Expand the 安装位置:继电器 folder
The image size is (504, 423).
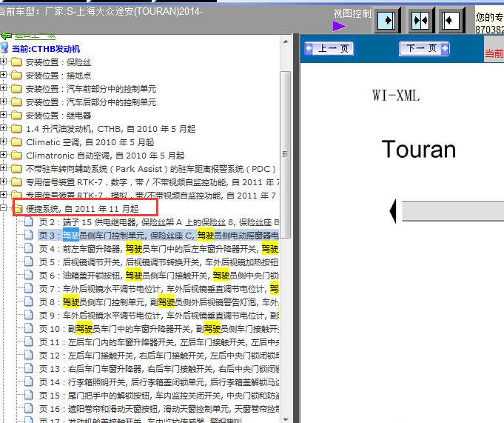3,115
